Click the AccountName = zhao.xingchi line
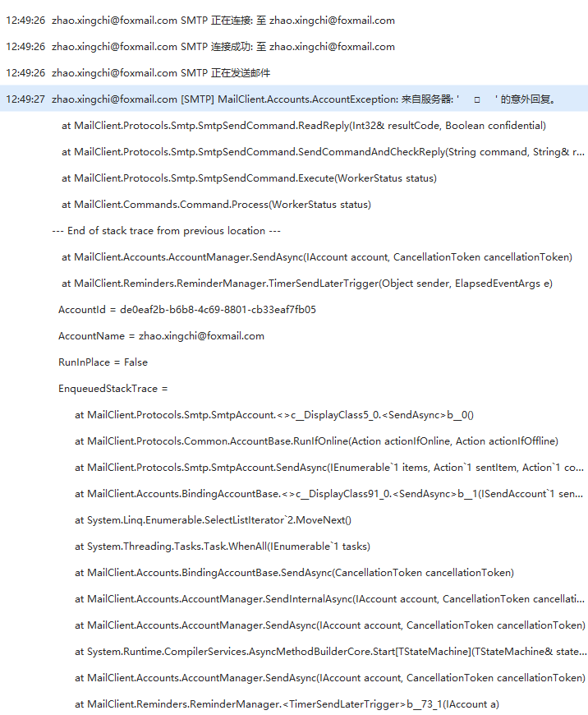588x715 pixels. coord(161,336)
